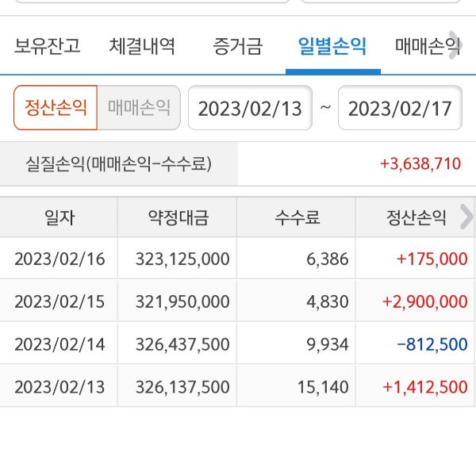Select the 2023/02/15 row
The image size is (476, 476).
pyautogui.click(x=238, y=301)
